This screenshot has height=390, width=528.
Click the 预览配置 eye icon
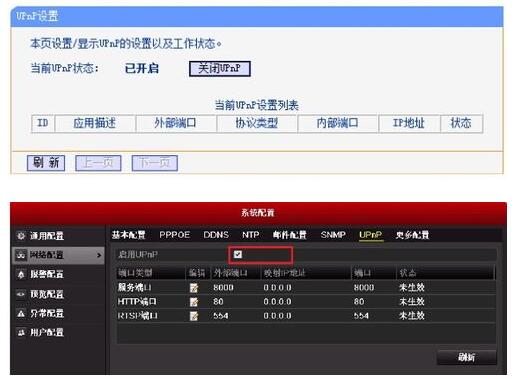[x=21, y=294]
